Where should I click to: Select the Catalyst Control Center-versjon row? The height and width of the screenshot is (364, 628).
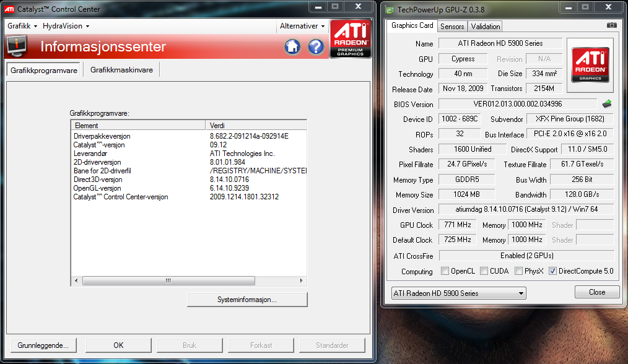click(189, 197)
